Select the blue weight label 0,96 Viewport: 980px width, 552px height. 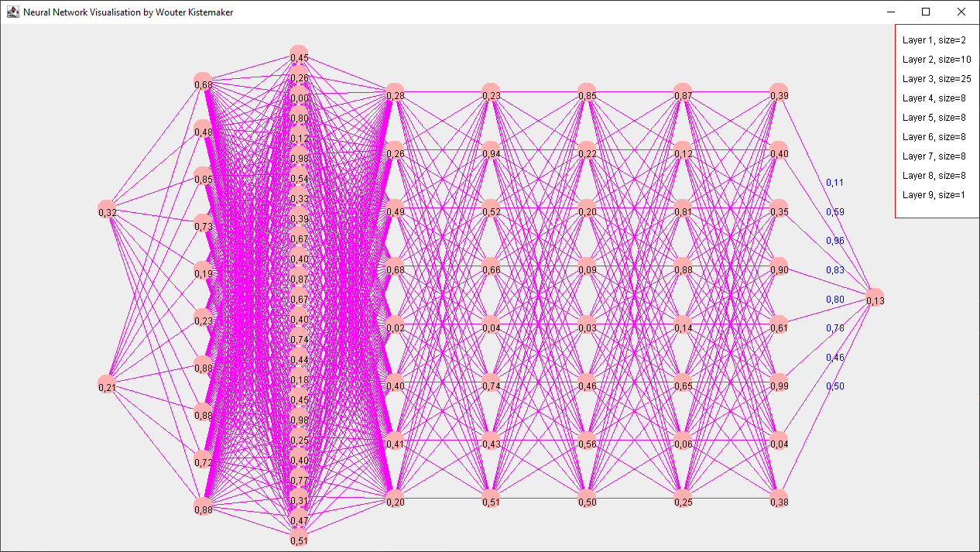click(x=834, y=241)
